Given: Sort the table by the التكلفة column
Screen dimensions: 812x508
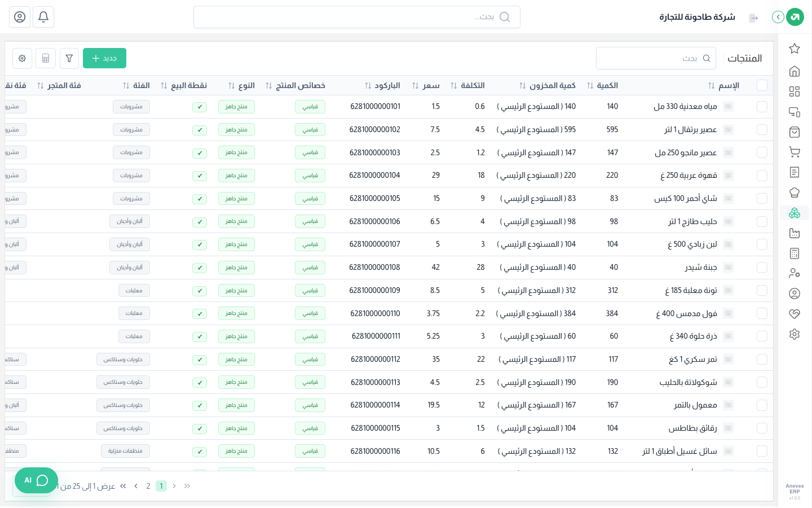Looking at the screenshot, I should click(454, 86).
